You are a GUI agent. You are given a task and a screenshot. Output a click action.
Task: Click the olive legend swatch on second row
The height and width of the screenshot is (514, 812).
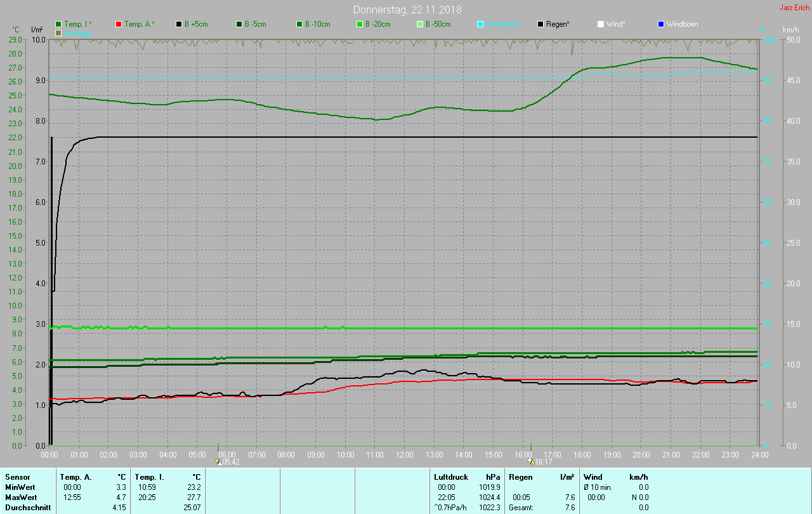[x=59, y=32]
